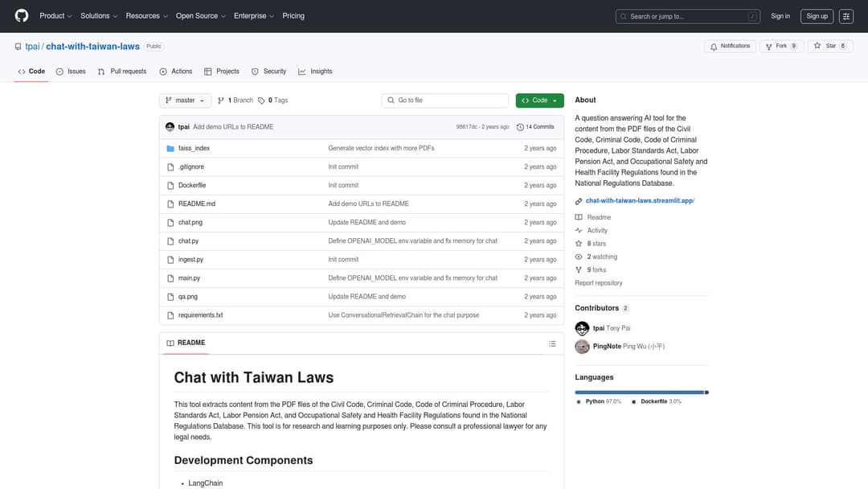Open the main.py file
This screenshot has width=868, height=489.
[189, 278]
